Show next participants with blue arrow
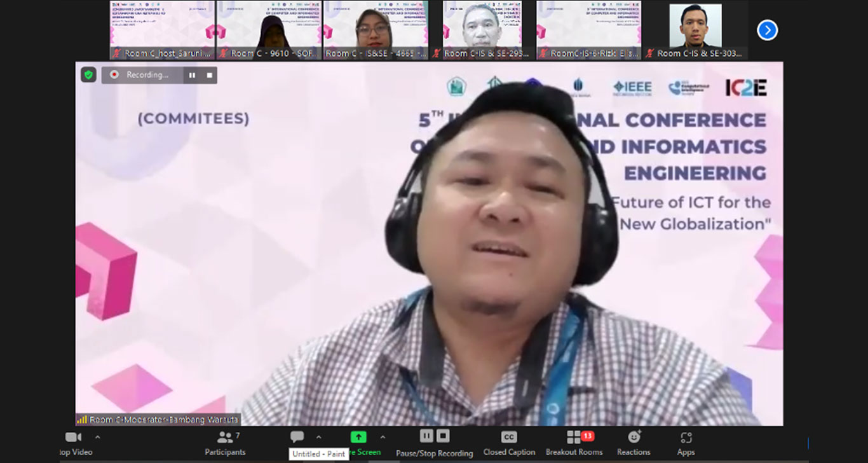Viewport: 868px width, 463px height. point(767,30)
